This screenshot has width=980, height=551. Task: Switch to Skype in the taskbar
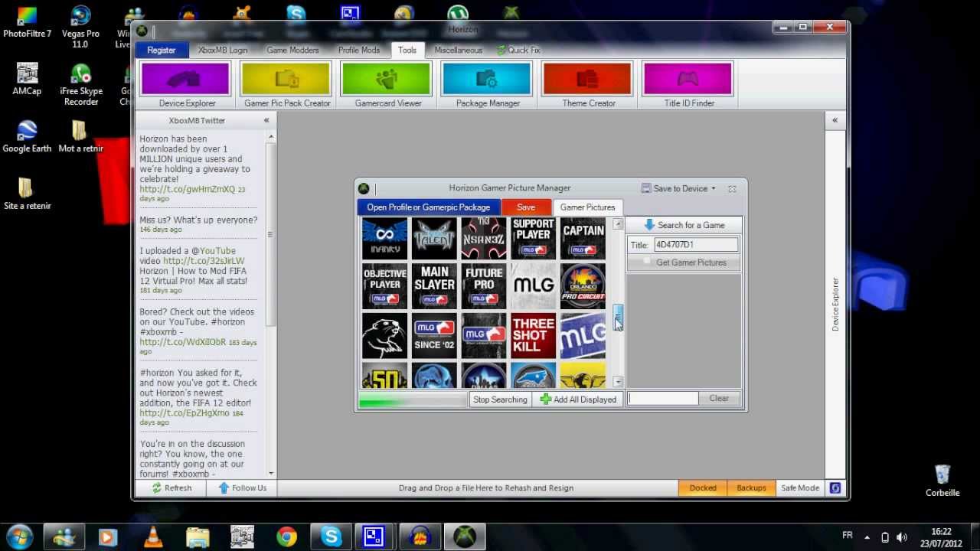(x=331, y=536)
